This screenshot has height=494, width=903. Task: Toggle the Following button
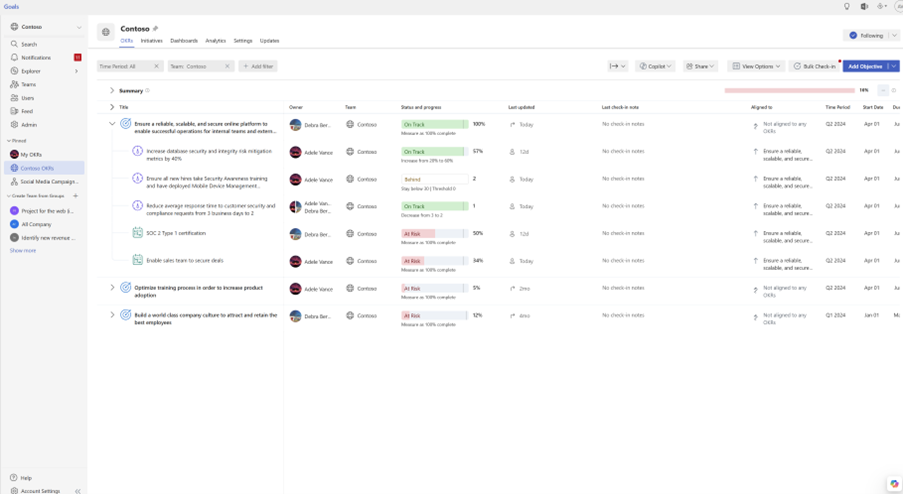tap(866, 35)
